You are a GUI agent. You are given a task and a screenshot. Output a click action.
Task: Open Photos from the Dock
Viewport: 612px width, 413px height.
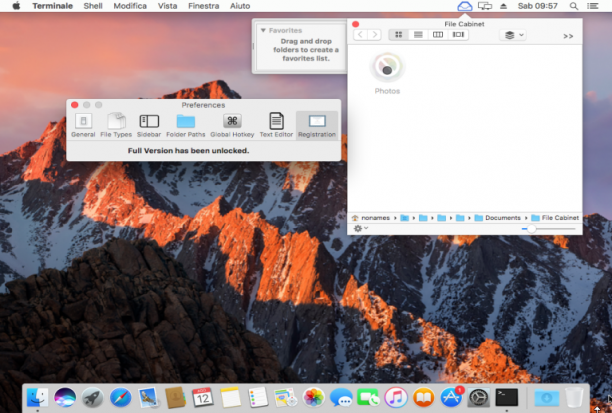coord(313,397)
